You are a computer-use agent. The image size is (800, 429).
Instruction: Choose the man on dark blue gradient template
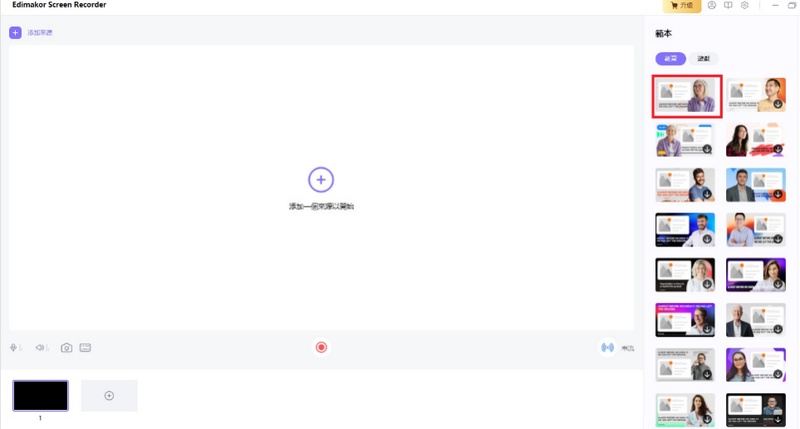click(685, 230)
